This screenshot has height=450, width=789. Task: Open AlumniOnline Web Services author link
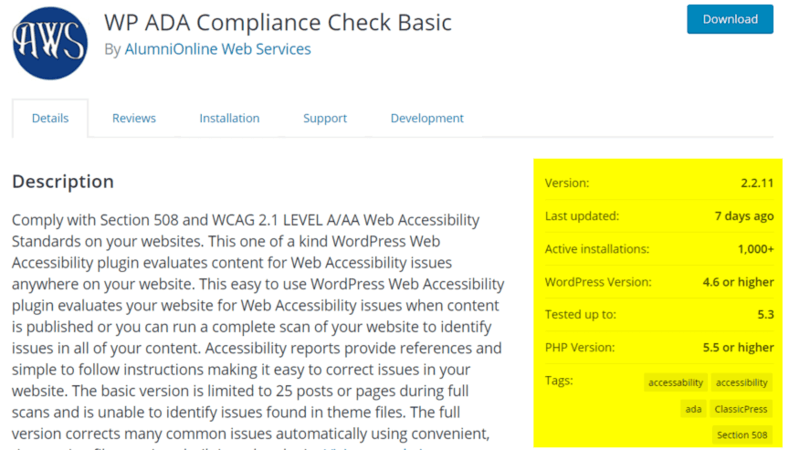tap(217, 49)
